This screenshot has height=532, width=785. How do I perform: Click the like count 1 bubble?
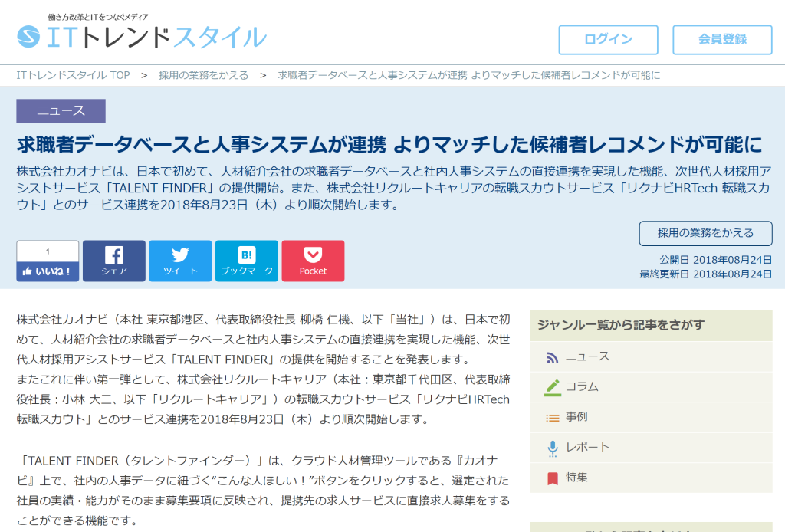click(48, 251)
